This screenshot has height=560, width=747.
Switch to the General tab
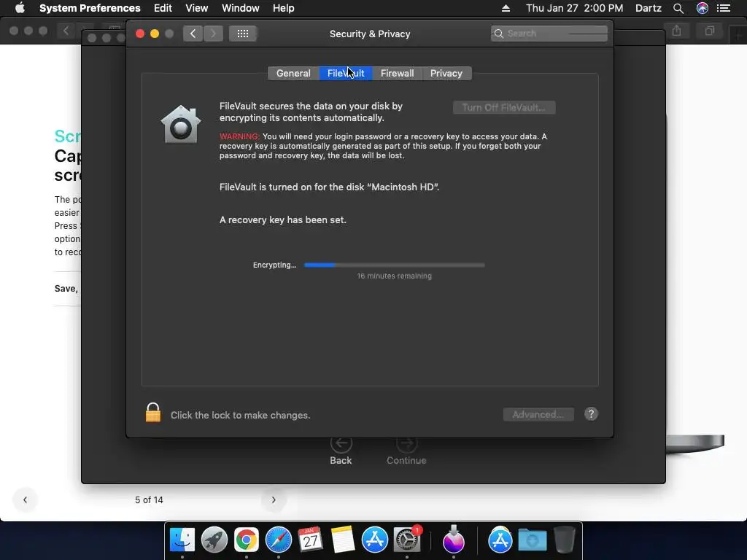[293, 74]
